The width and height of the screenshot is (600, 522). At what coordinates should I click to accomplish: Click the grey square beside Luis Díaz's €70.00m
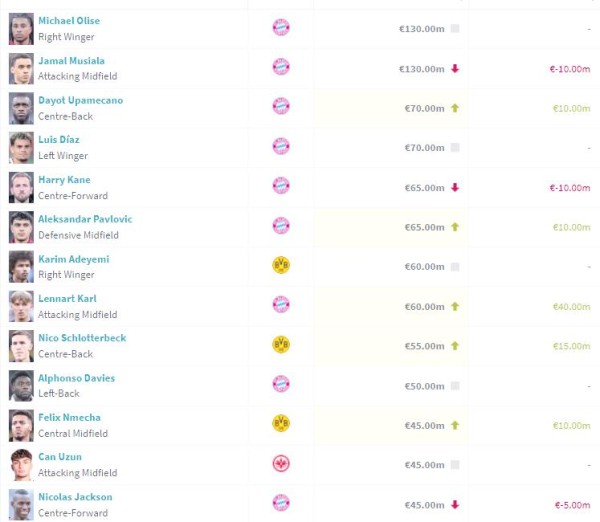point(455,148)
